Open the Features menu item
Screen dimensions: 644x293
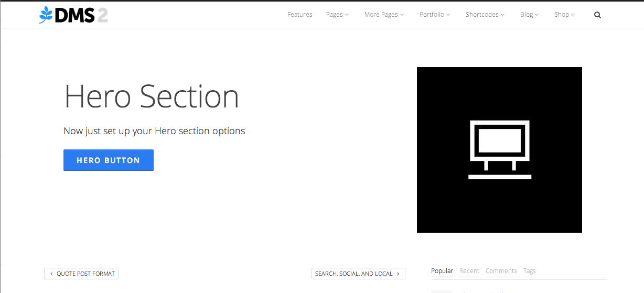click(x=300, y=15)
